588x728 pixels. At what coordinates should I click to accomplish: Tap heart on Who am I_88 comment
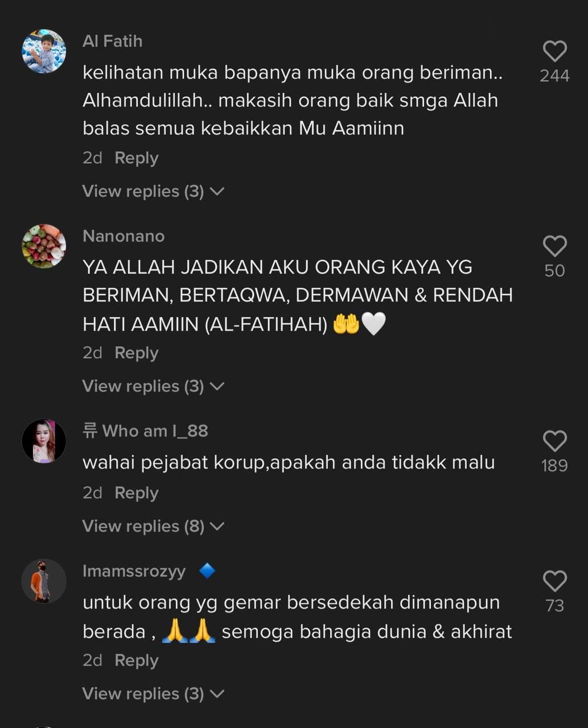[554, 441]
